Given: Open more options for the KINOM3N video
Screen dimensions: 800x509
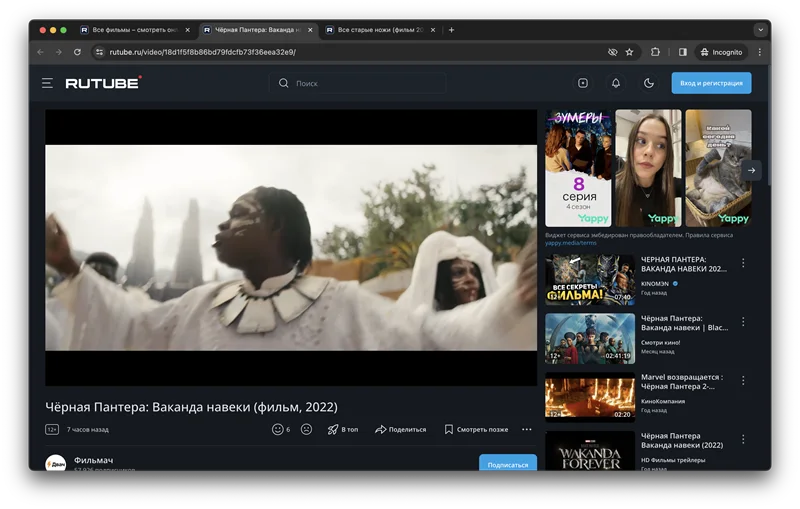Looking at the screenshot, I should 743,264.
